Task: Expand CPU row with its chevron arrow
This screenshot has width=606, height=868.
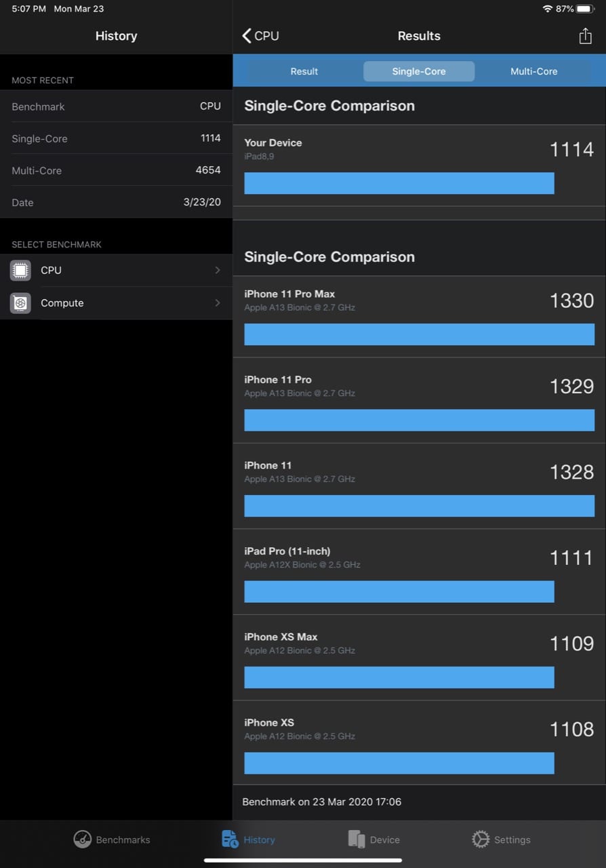Action: pos(218,271)
